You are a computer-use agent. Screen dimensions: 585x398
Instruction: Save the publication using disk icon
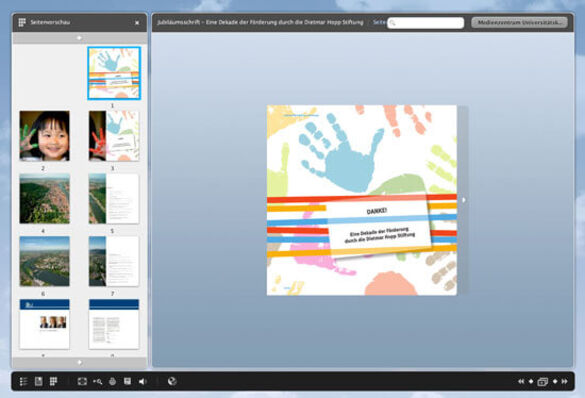coord(127,381)
